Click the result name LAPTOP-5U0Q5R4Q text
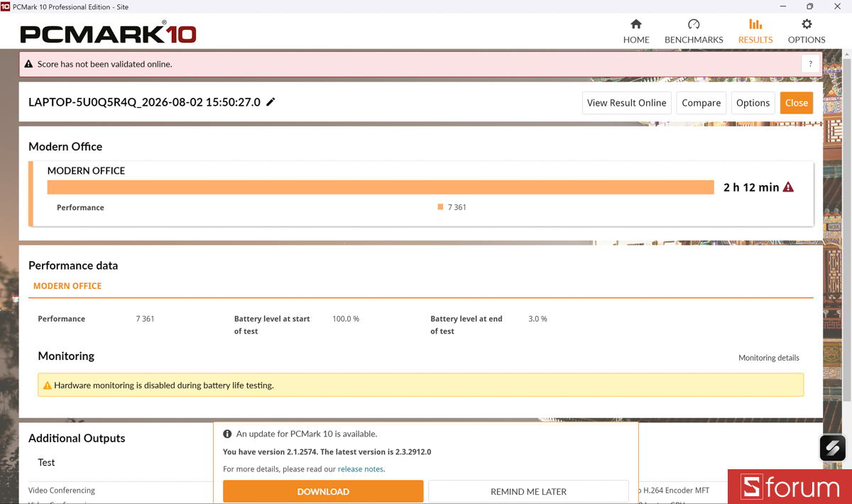This screenshot has height=504, width=852. [x=144, y=102]
